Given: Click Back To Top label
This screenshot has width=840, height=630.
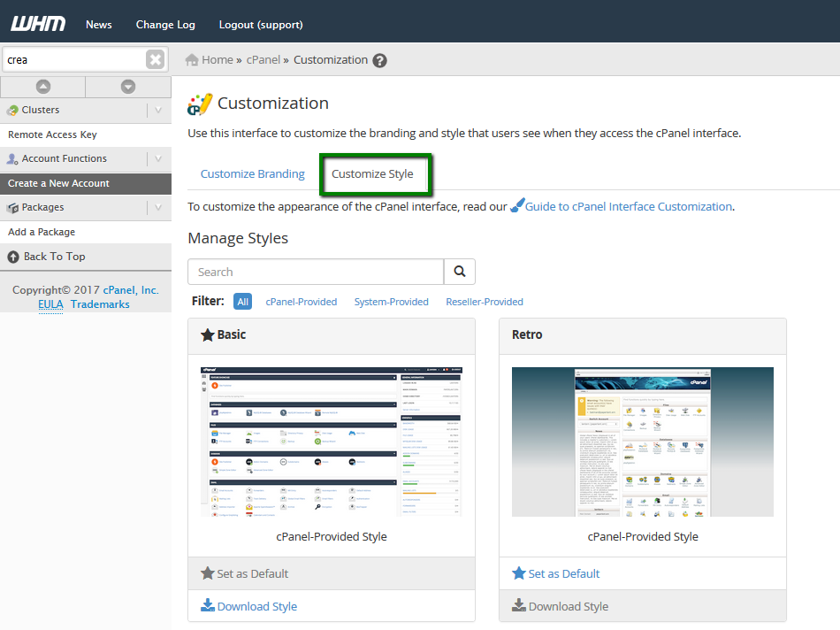Looking at the screenshot, I should pyautogui.click(x=54, y=257).
